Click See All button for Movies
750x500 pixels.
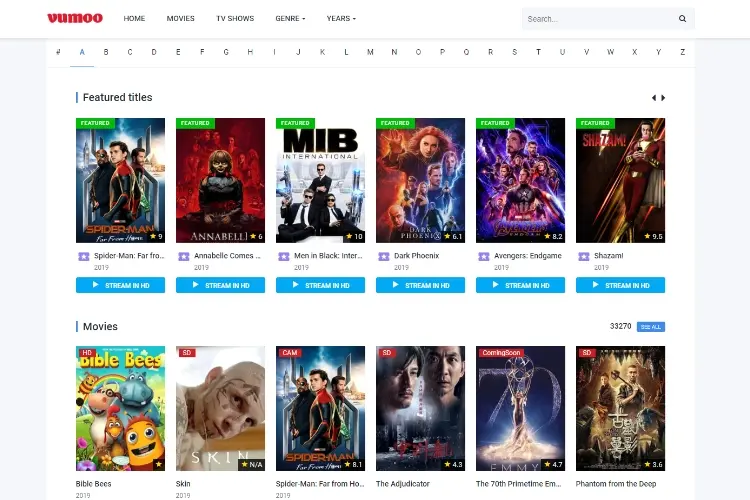[x=651, y=327]
